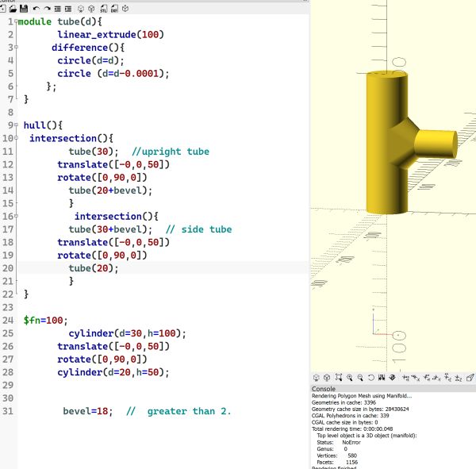Click the Reset View icon

coord(371,378)
